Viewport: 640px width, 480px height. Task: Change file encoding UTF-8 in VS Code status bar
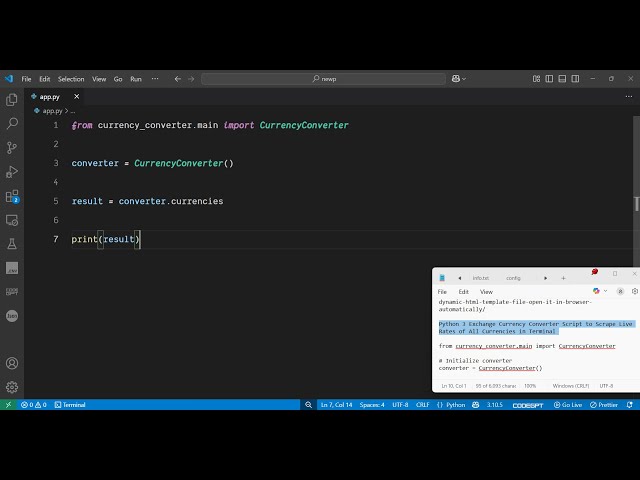(x=400, y=404)
